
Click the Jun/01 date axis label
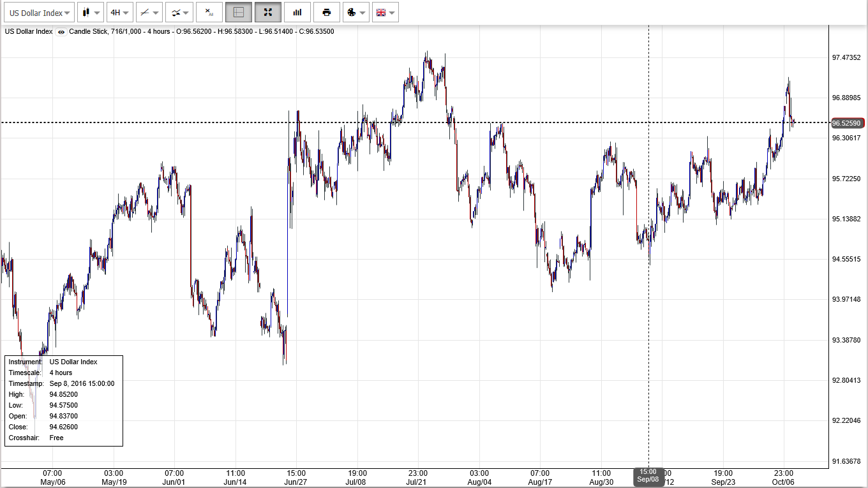click(174, 482)
